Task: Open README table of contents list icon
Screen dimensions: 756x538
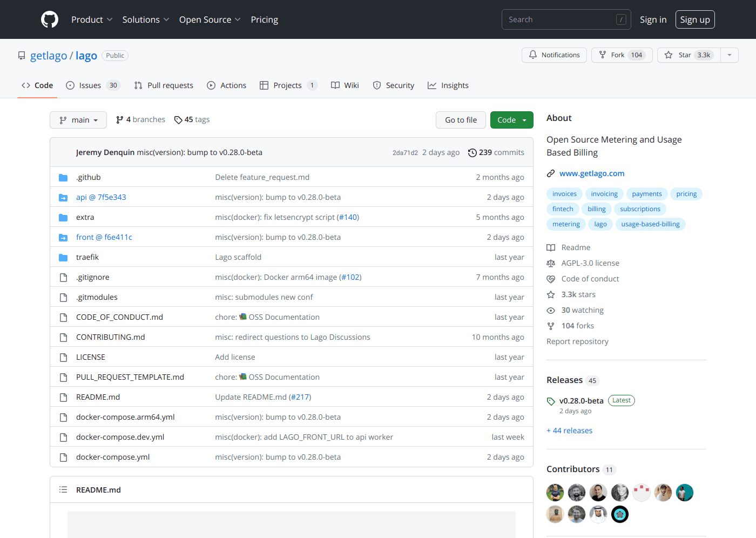Action: coord(63,489)
